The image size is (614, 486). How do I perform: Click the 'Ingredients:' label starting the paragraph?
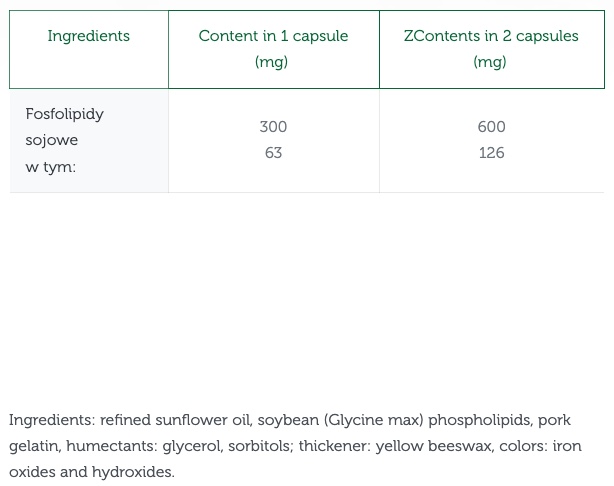(x=52, y=420)
